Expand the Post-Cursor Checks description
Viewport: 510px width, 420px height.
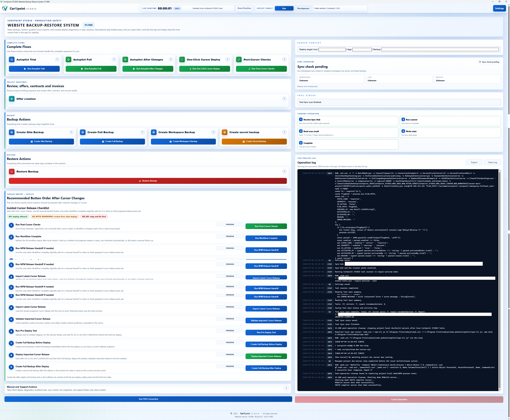(284, 59)
